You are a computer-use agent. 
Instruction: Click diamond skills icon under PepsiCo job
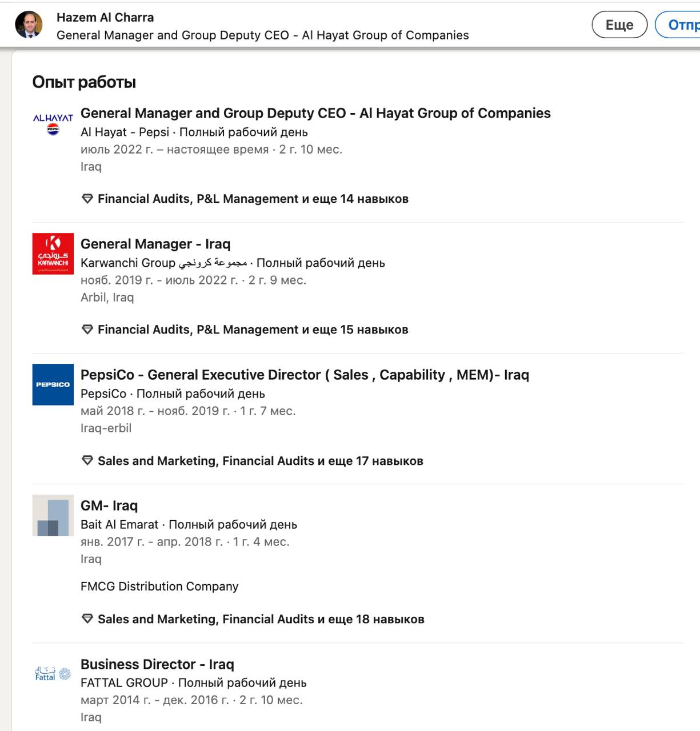pos(87,461)
